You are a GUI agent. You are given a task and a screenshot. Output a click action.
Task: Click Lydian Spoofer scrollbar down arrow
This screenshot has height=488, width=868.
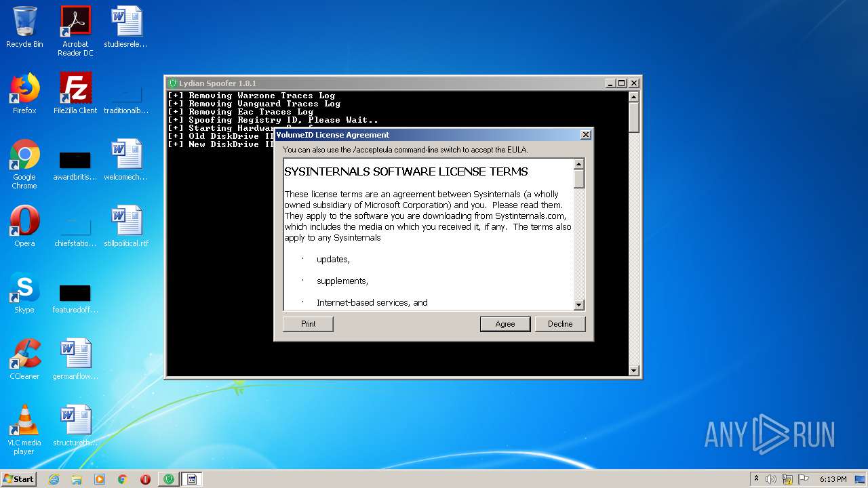click(634, 370)
